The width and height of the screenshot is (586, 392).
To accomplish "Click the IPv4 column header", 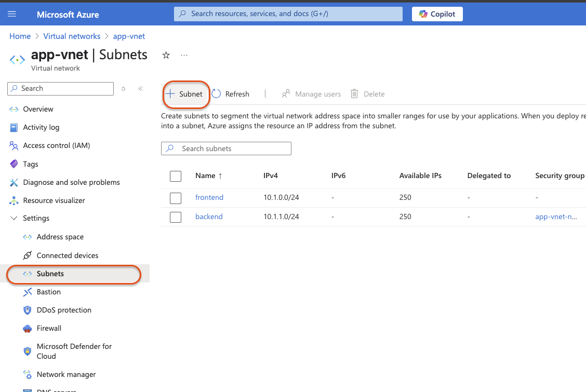I will point(271,176).
